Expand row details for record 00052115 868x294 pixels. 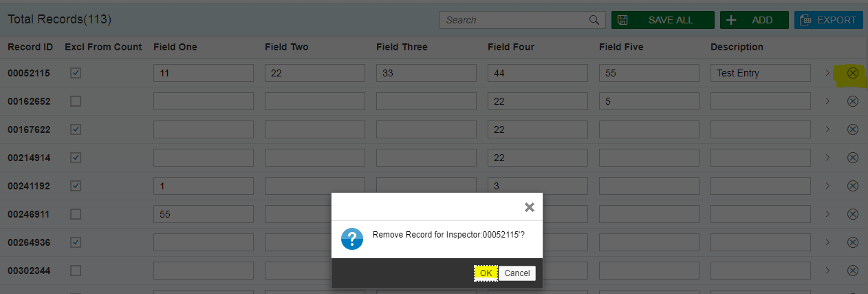pos(827,73)
